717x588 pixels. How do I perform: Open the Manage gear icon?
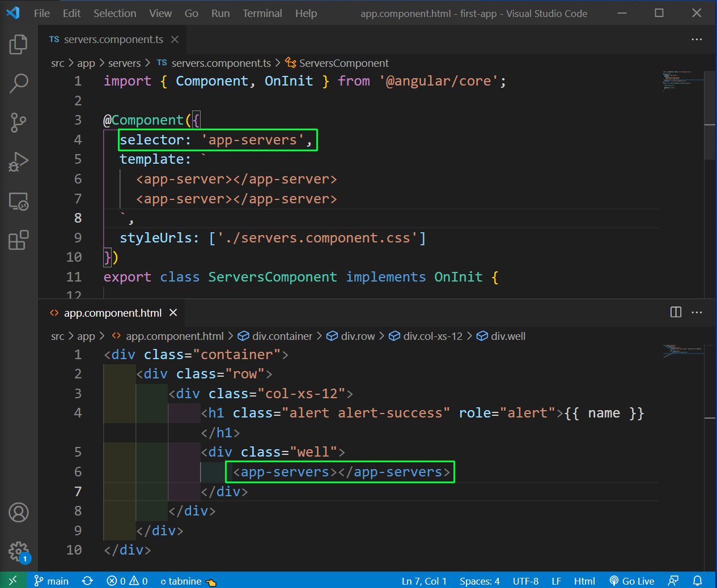(19, 551)
